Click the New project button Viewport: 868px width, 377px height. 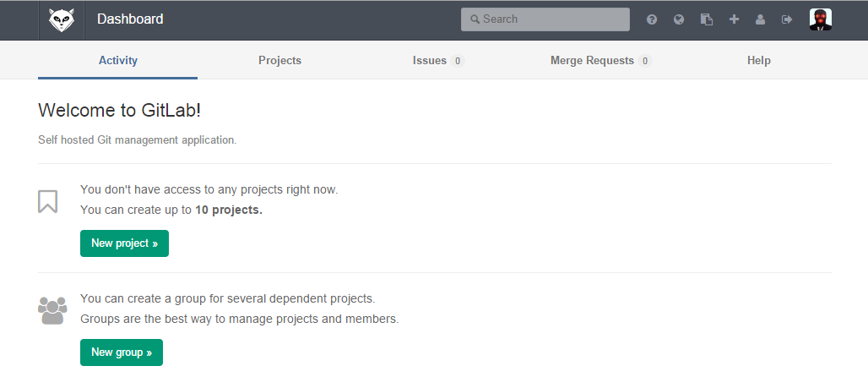tap(125, 243)
